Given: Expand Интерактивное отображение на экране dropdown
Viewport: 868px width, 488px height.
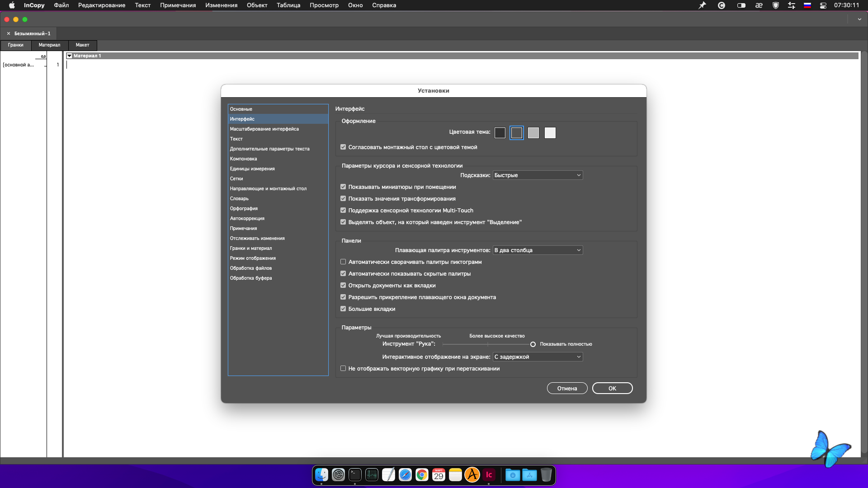Looking at the screenshot, I should (538, 357).
